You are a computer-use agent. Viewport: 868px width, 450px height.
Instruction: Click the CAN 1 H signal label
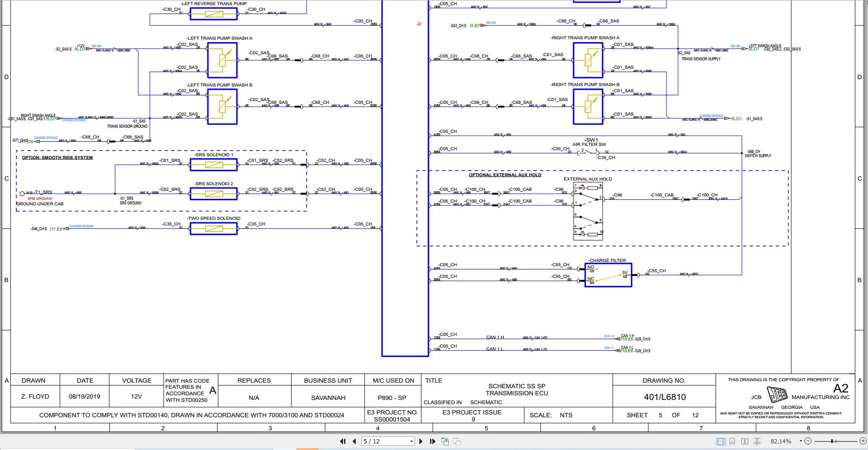point(495,337)
